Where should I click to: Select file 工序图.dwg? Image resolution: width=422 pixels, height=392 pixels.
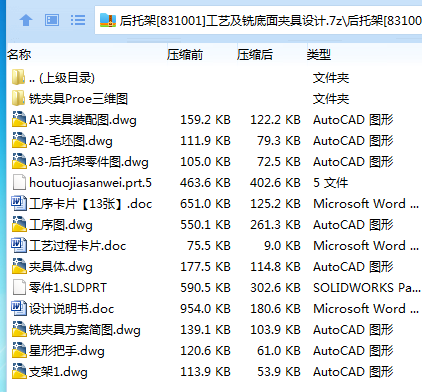pos(60,225)
